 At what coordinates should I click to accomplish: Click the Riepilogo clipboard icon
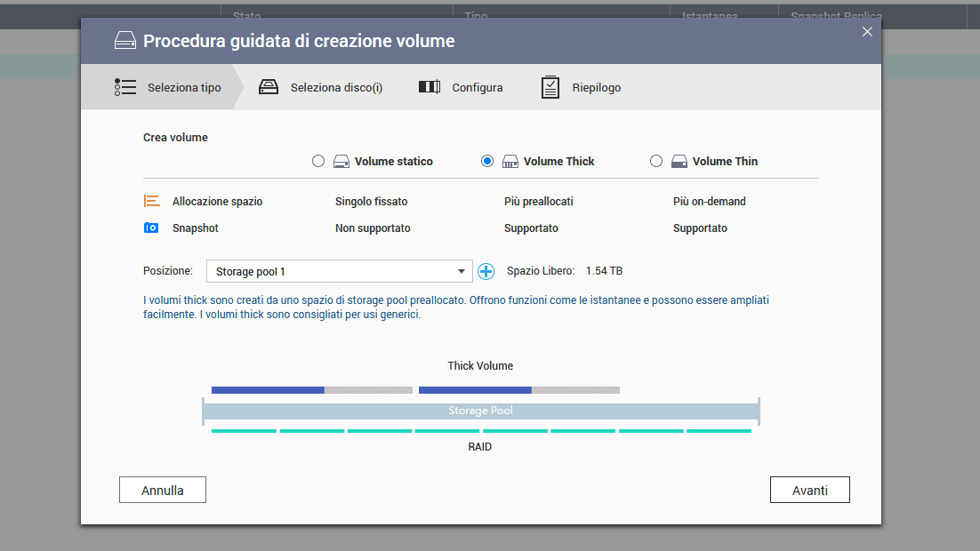[550, 87]
